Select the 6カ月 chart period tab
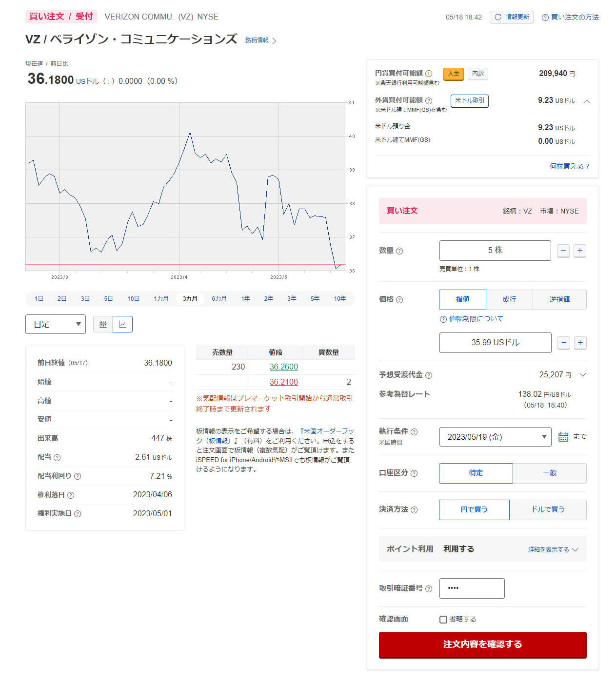 [219, 299]
